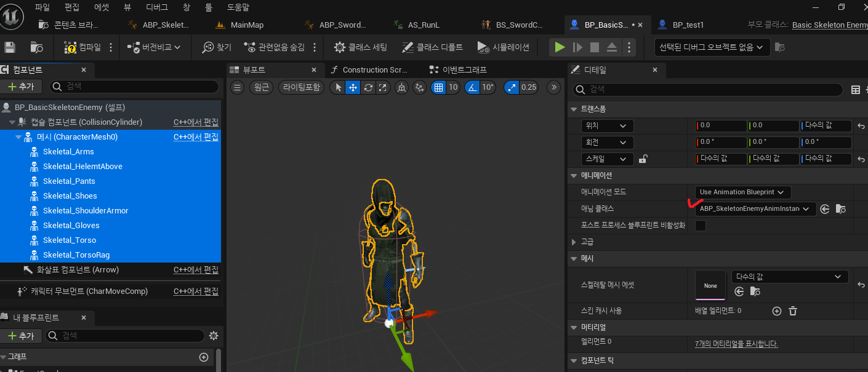Open the 애니메이션 모드 dropdown
The image size is (868, 372).
tap(743, 192)
